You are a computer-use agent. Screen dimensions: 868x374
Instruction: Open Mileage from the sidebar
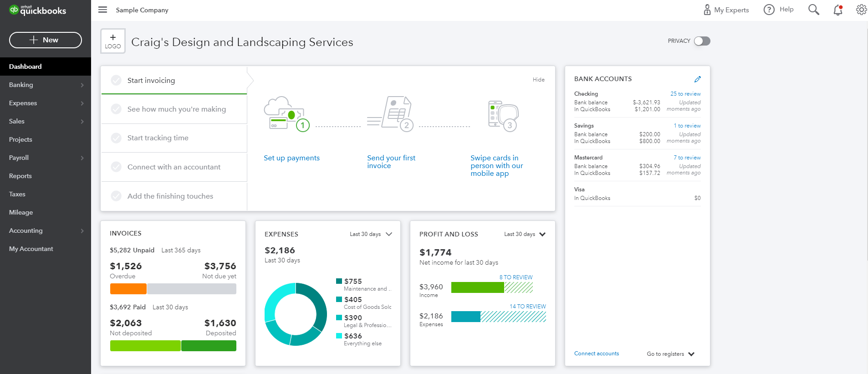[46, 212]
